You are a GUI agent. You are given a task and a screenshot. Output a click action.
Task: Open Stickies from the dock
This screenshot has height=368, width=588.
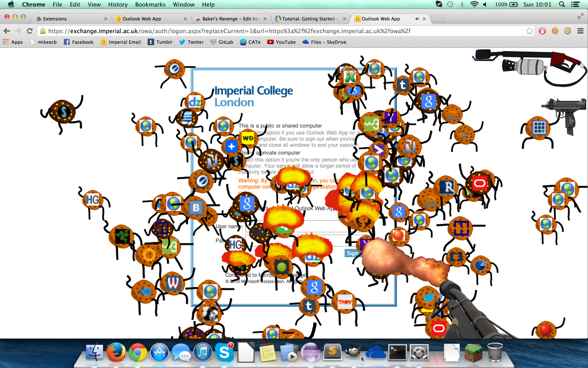(268, 353)
